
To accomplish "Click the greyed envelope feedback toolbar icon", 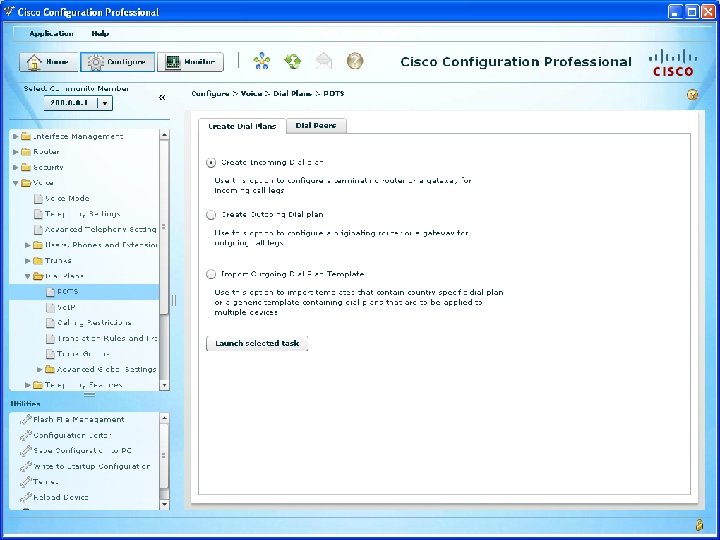I will pos(324,61).
